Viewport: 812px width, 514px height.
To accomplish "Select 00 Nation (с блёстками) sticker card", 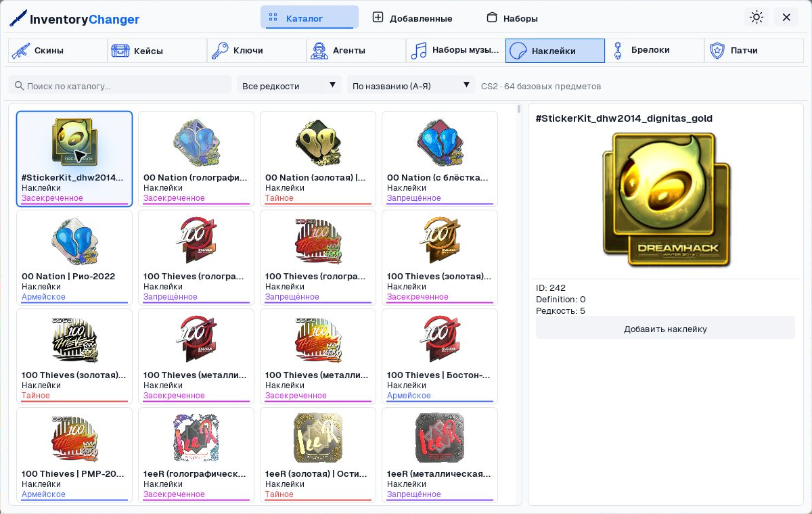I will point(440,159).
